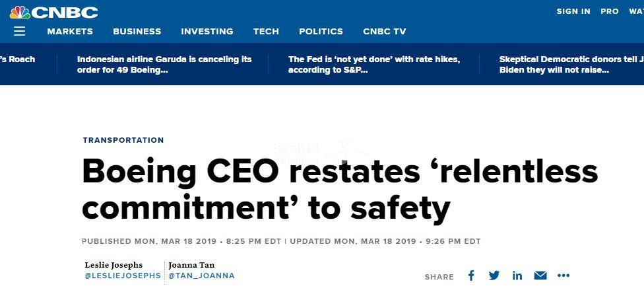Image resolution: width=644 pixels, height=304 pixels.
Task: Share article on LinkedIn
Action: coord(517,276)
